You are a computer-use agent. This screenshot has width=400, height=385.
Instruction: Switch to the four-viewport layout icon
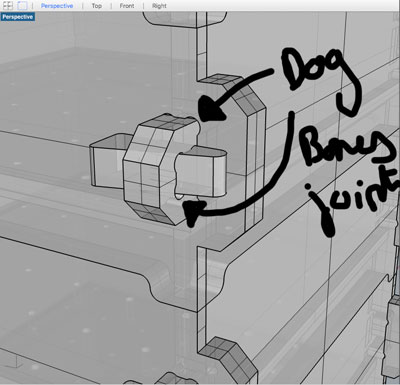8,5
